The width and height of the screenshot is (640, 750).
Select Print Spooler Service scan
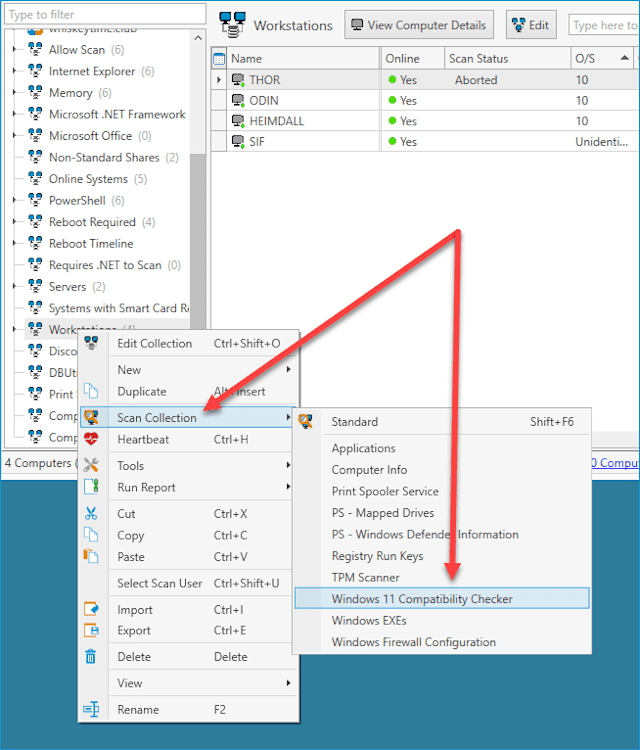385,491
